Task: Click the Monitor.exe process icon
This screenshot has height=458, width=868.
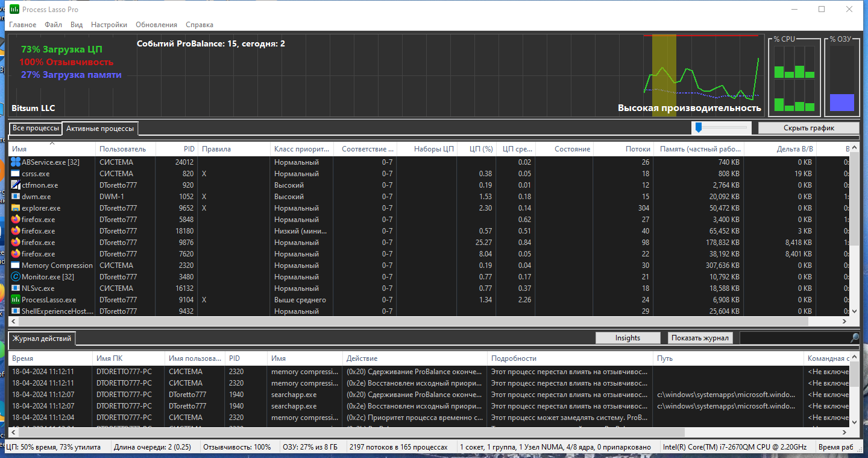Action: (x=16, y=277)
